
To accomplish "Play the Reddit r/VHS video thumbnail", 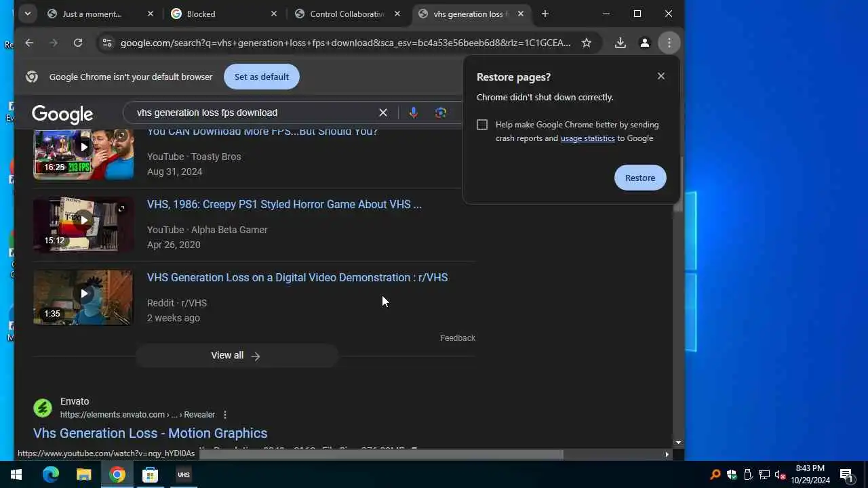I will [83, 298].
